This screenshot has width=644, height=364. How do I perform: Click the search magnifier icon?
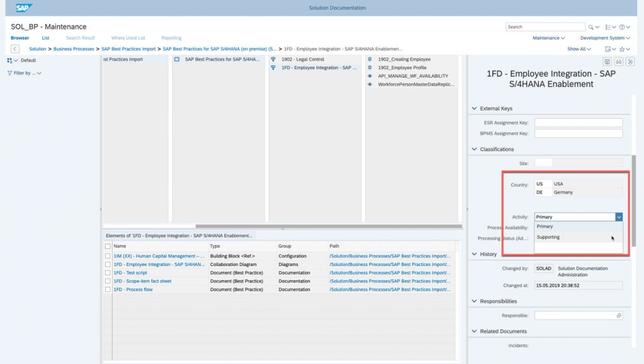pos(591,27)
